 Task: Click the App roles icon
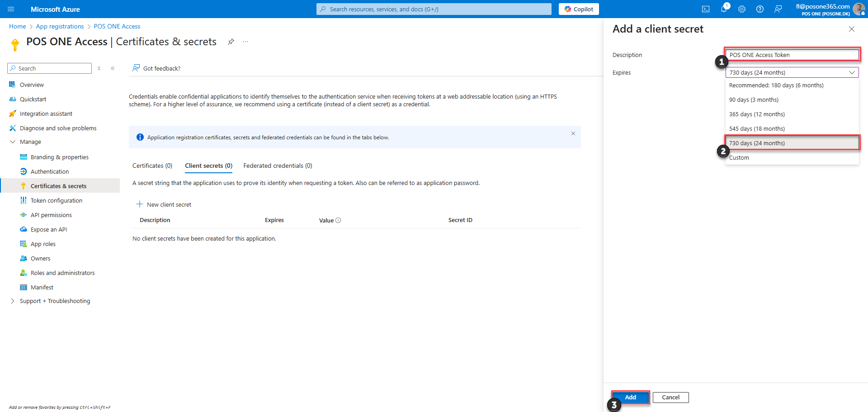[x=24, y=244]
